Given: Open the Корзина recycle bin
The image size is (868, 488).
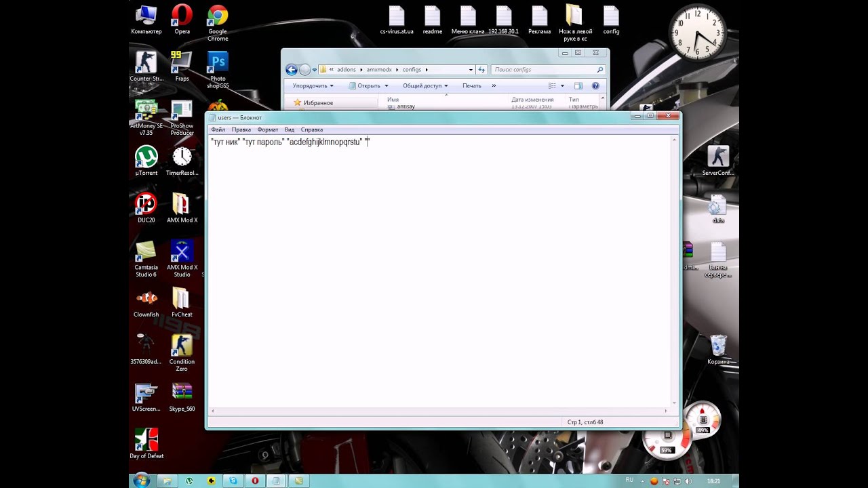Looking at the screenshot, I should coord(718,350).
